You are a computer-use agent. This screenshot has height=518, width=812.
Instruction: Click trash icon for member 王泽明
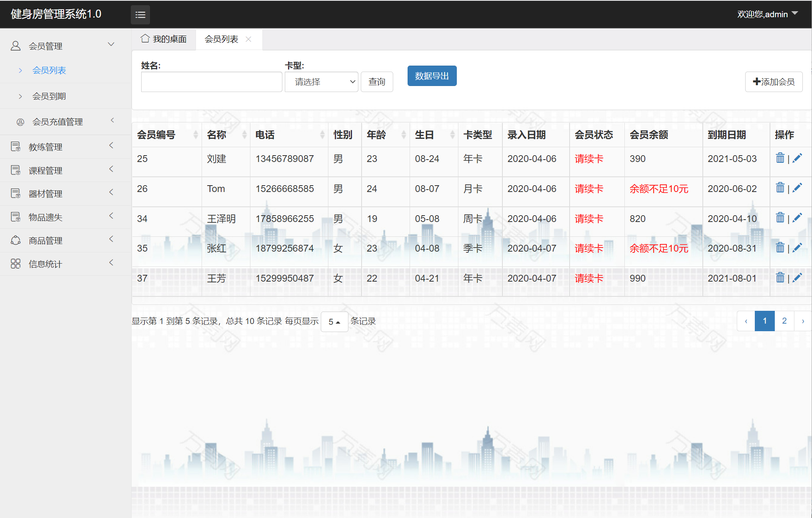[780, 218]
